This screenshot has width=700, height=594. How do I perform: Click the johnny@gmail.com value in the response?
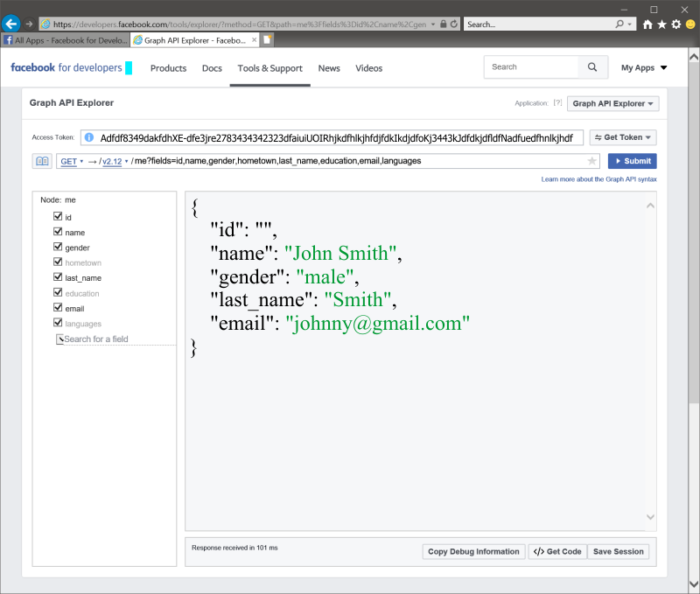(x=377, y=323)
